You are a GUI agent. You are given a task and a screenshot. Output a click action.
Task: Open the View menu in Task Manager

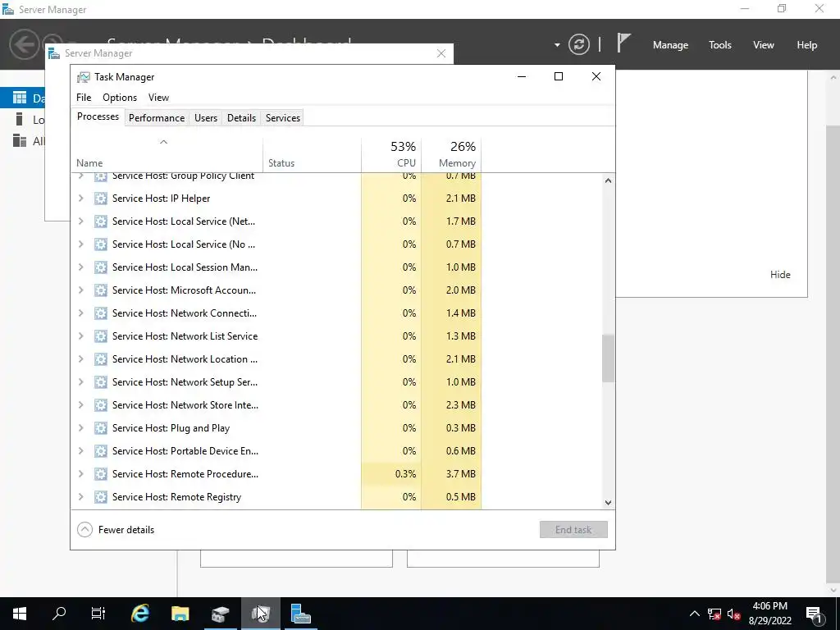(x=158, y=98)
